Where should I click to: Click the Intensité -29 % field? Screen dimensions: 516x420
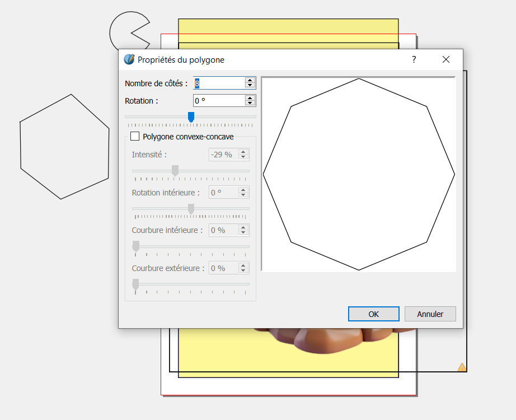click(223, 155)
